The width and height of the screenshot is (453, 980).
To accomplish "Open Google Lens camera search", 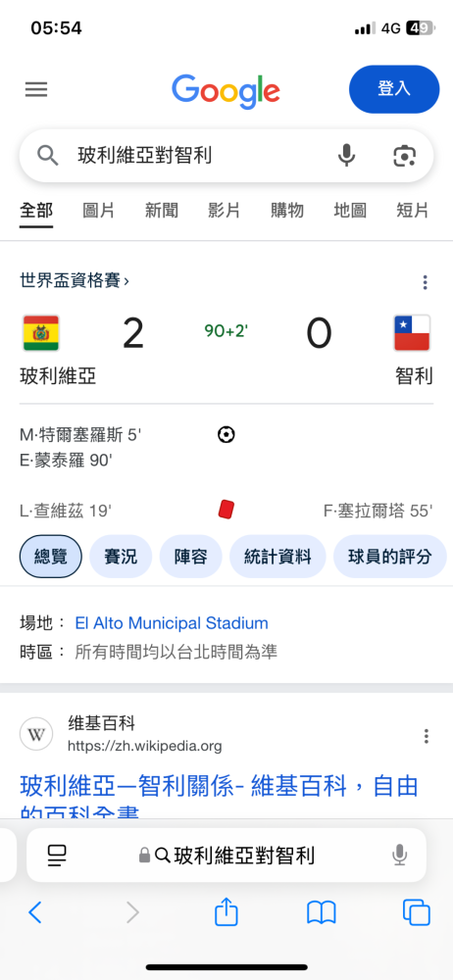I will [x=405, y=156].
